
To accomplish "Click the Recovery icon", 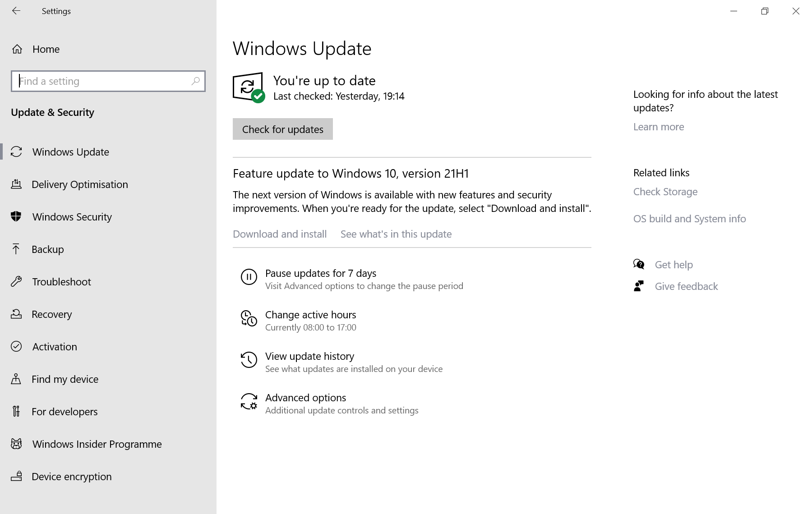I will pyautogui.click(x=16, y=314).
